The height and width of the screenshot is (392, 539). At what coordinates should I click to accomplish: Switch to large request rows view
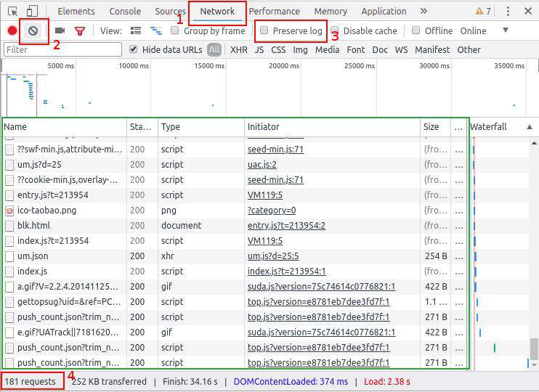pos(136,30)
